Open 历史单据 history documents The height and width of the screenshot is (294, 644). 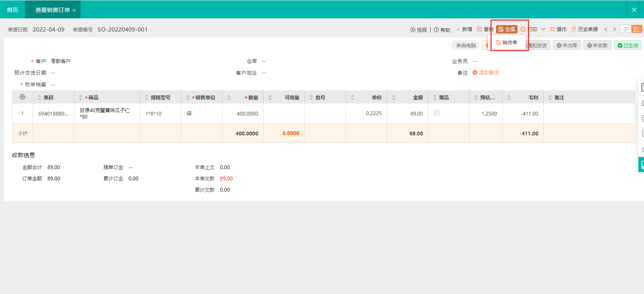(x=584, y=29)
